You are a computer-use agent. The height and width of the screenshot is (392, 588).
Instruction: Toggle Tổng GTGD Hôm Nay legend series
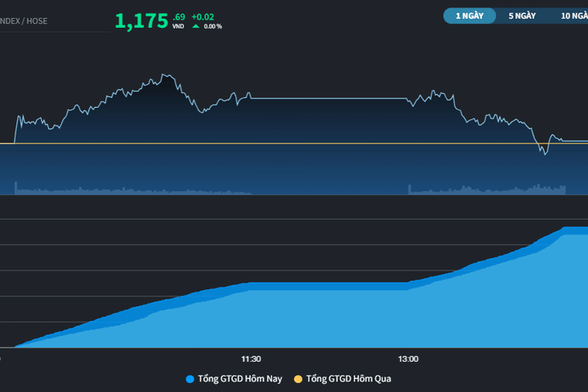[234, 379]
